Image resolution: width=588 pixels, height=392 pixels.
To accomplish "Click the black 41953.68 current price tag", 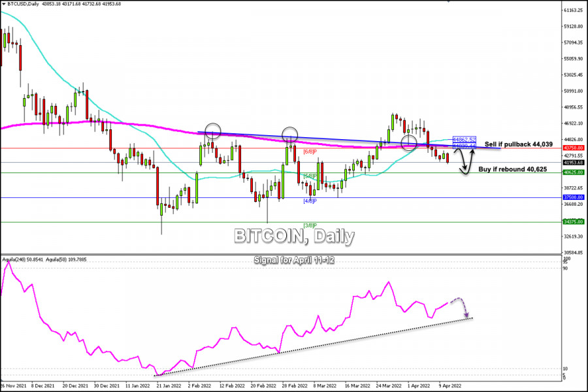I will point(574,163).
